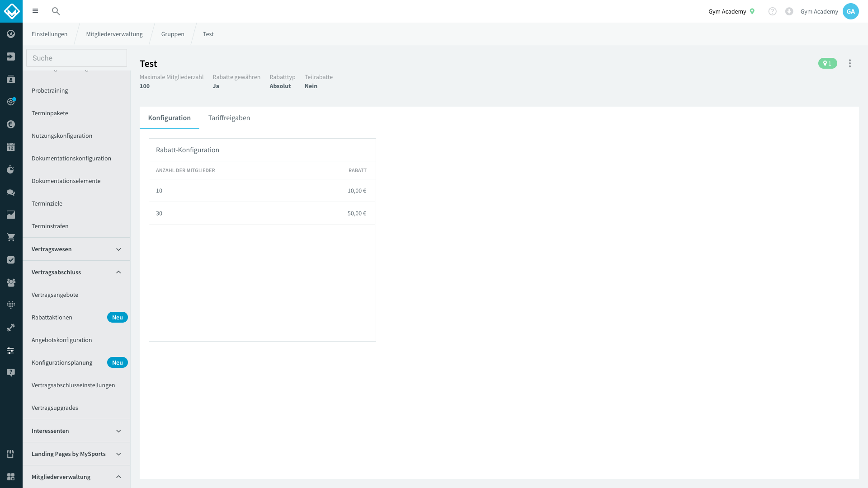The width and height of the screenshot is (868, 488).
Task: Expand Landing Pages by MySports section
Action: click(x=76, y=454)
